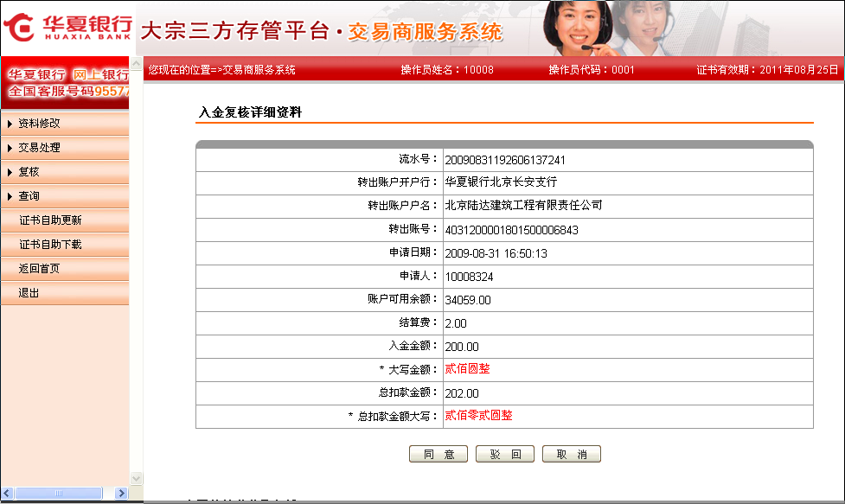
Task: Click the 转出账户户名 field label
Action: 402,206
